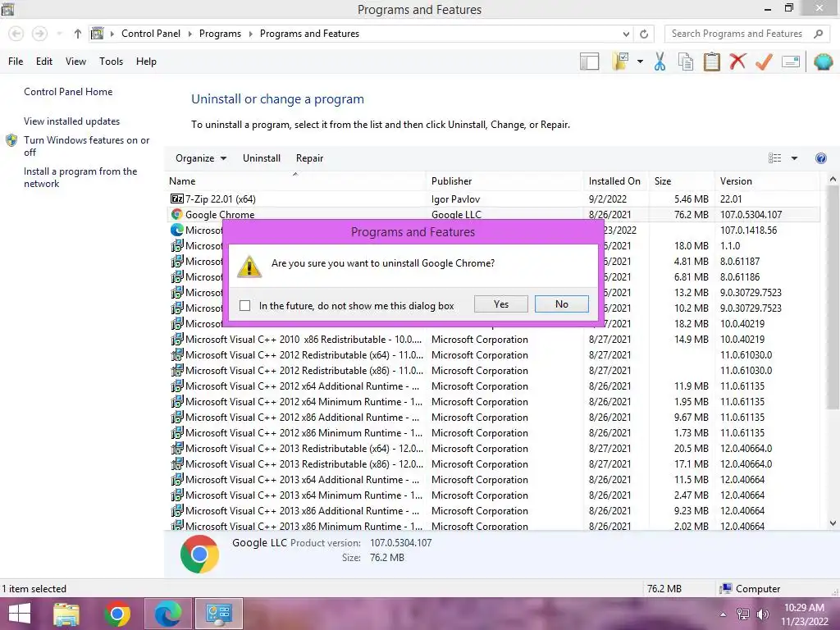Click the Back navigation arrow

pos(16,34)
